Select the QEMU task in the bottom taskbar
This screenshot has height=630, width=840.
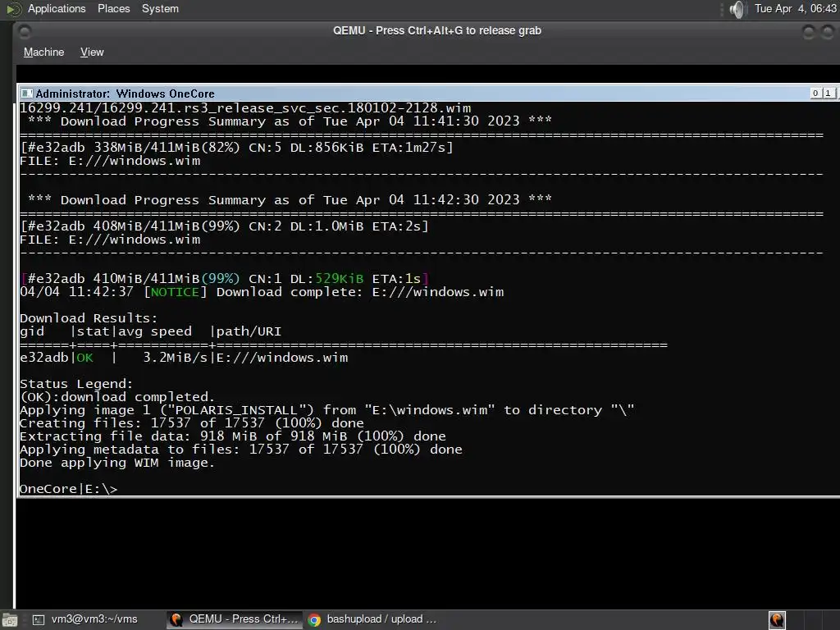(234, 619)
